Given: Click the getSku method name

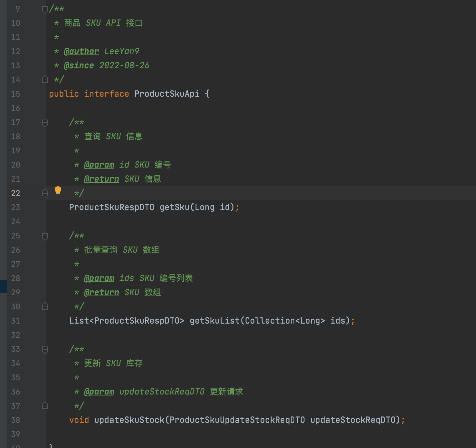Looking at the screenshot, I should [x=175, y=207].
